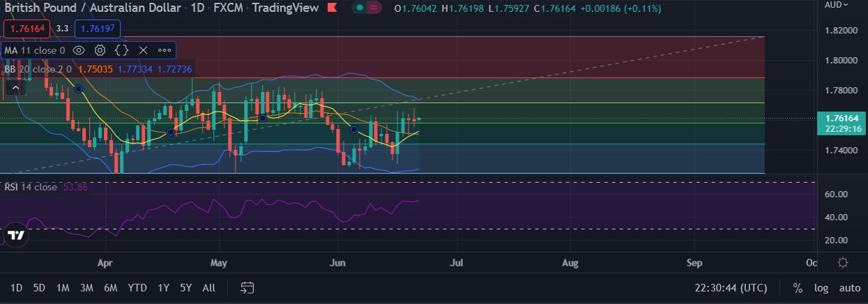The image size is (868, 304).
Task: Toggle MA indicator visibility eye
Action: pos(79,50)
